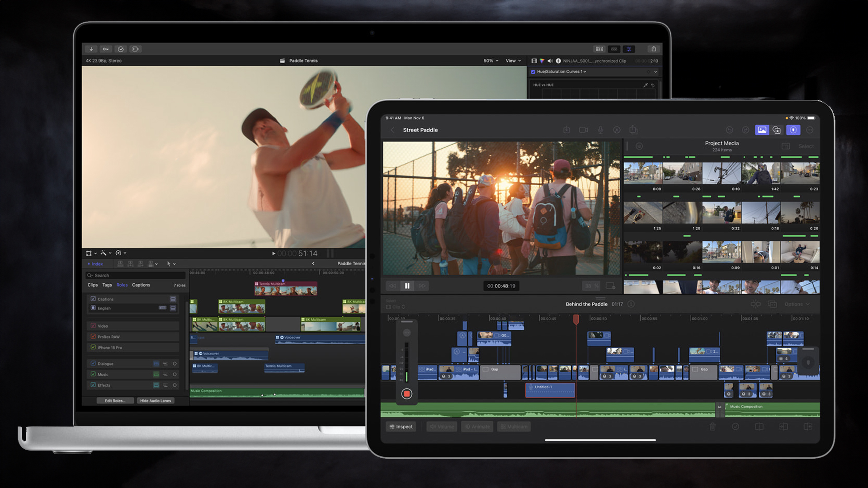Screen dimensions: 868x488
Task: Switch to the Tags index tab
Action: point(107,285)
